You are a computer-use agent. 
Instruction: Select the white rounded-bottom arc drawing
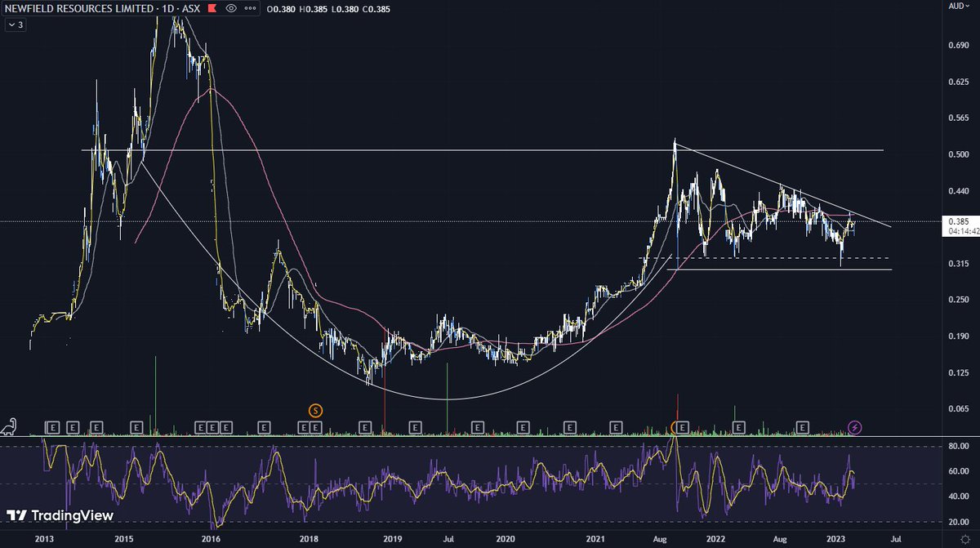coord(449,399)
